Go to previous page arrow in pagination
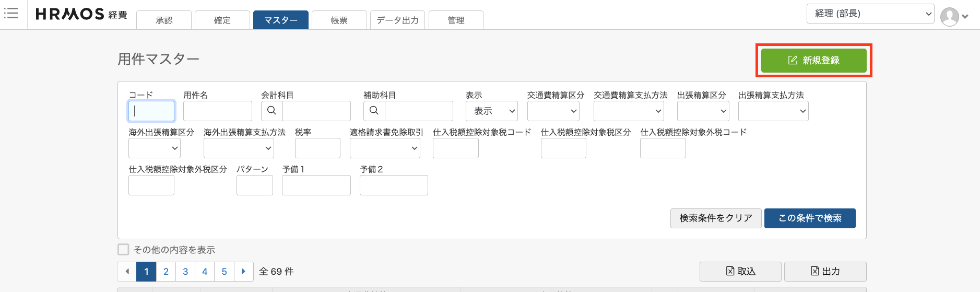Viewport: 980px width, 292px height. pos(127,272)
